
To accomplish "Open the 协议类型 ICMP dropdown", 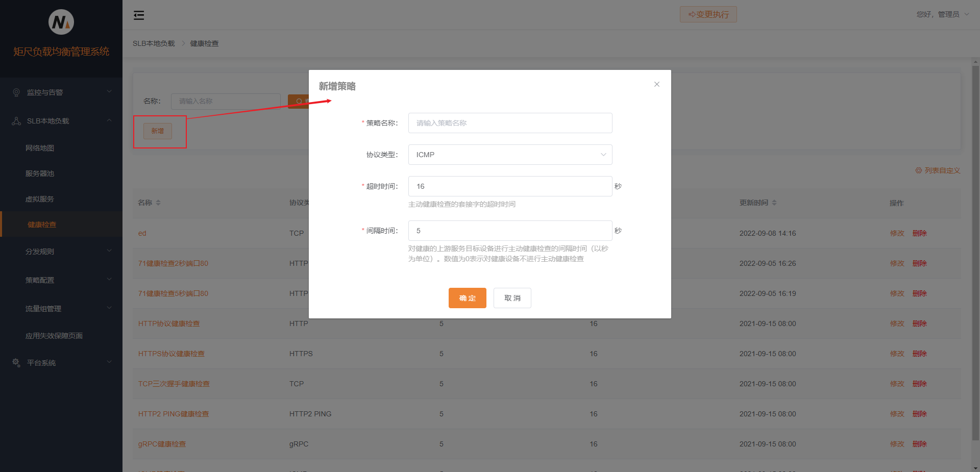I will tap(510, 155).
